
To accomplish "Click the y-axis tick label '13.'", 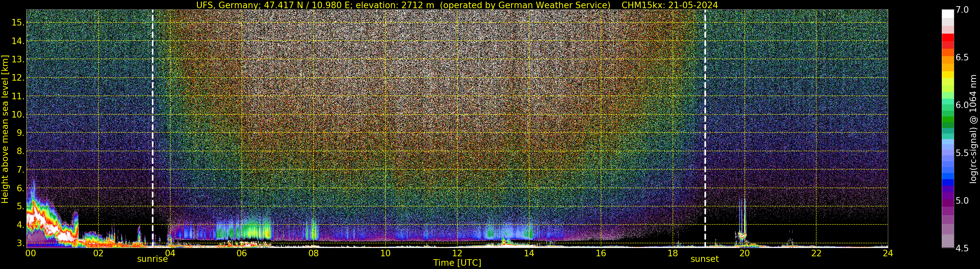I will (x=18, y=59).
